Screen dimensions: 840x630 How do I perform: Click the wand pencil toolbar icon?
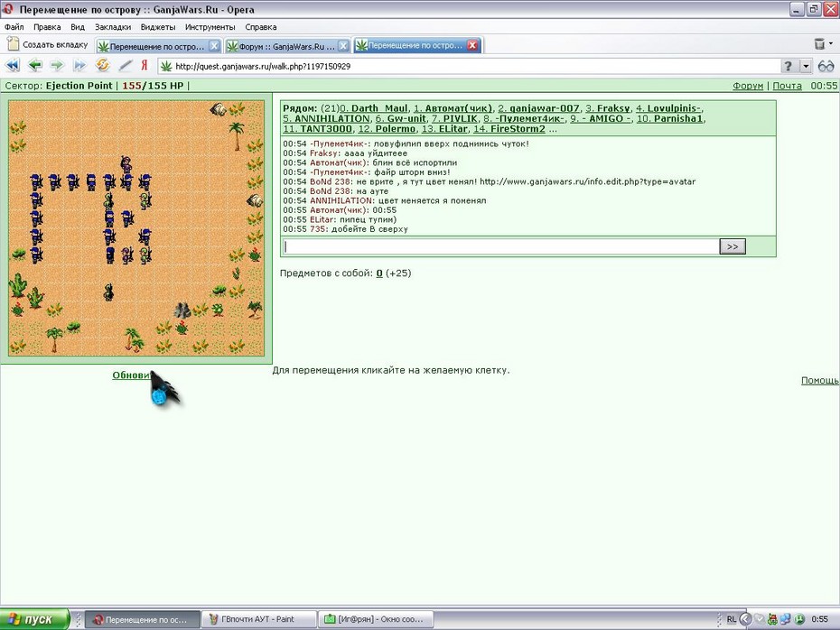click(125, 66)
